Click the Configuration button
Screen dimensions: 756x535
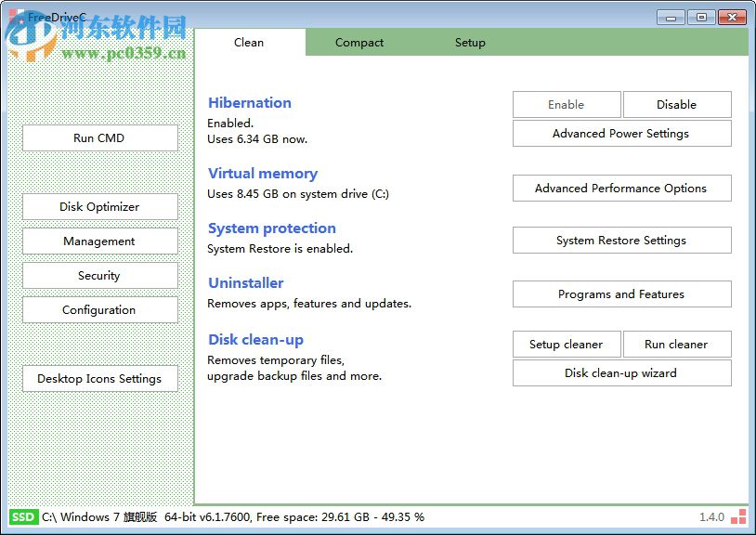click(99, 310)
